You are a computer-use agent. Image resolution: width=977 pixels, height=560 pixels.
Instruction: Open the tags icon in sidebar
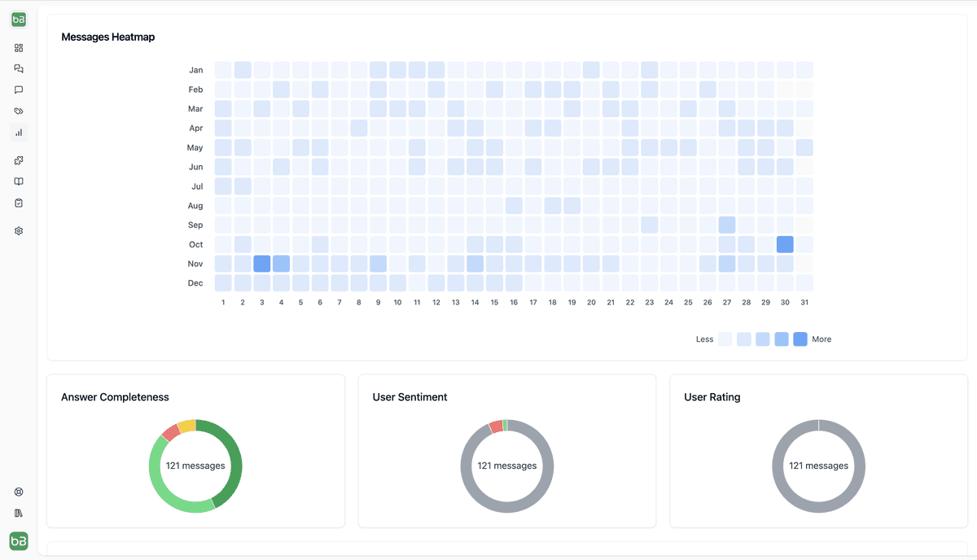click(19, 112)
